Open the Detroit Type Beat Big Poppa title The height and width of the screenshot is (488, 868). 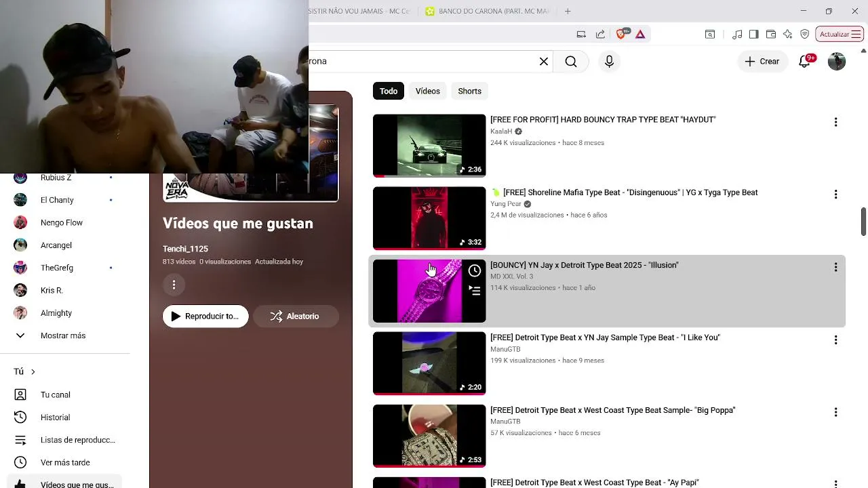tap(613, 410)
